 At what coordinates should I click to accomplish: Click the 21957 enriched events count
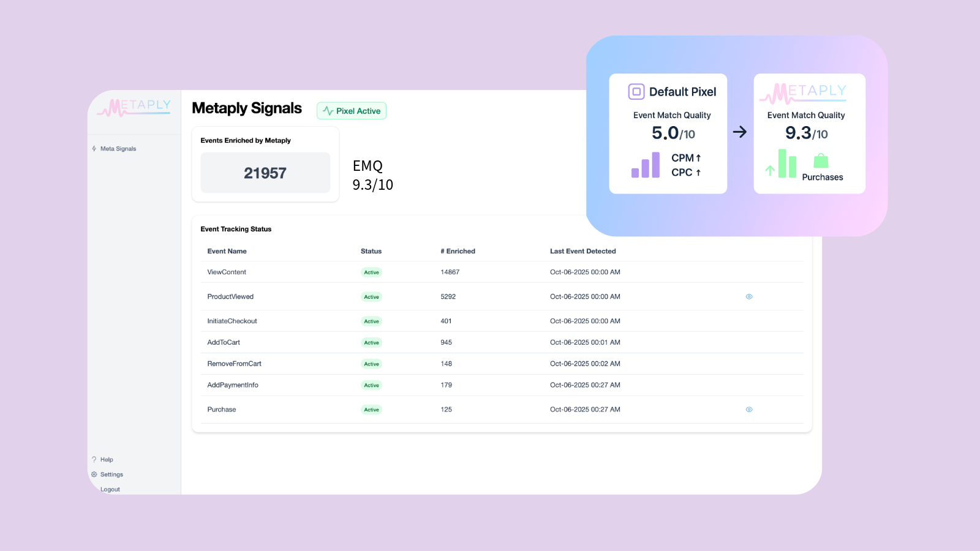pyautogui.click(x=265, y=173)
